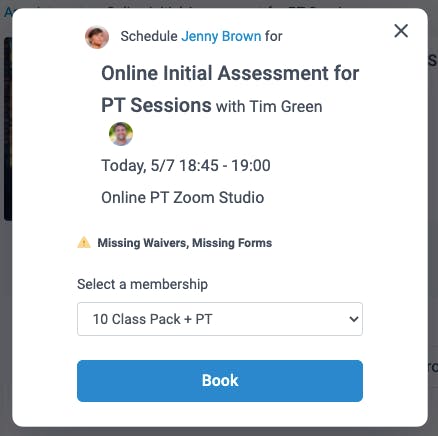This screenshot has width=438, height=436.
Task: Click the Missing Waivers warning text
Action: click(x=143, y=243)
